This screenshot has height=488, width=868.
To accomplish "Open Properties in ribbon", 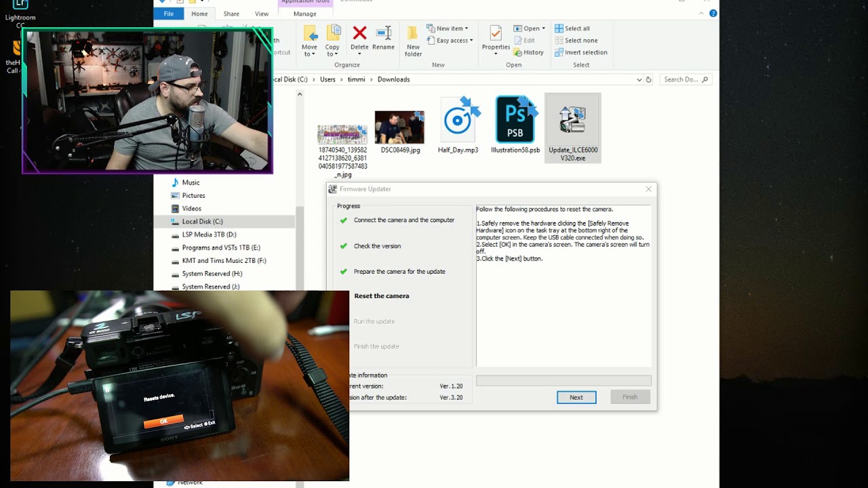I will 496,39.
